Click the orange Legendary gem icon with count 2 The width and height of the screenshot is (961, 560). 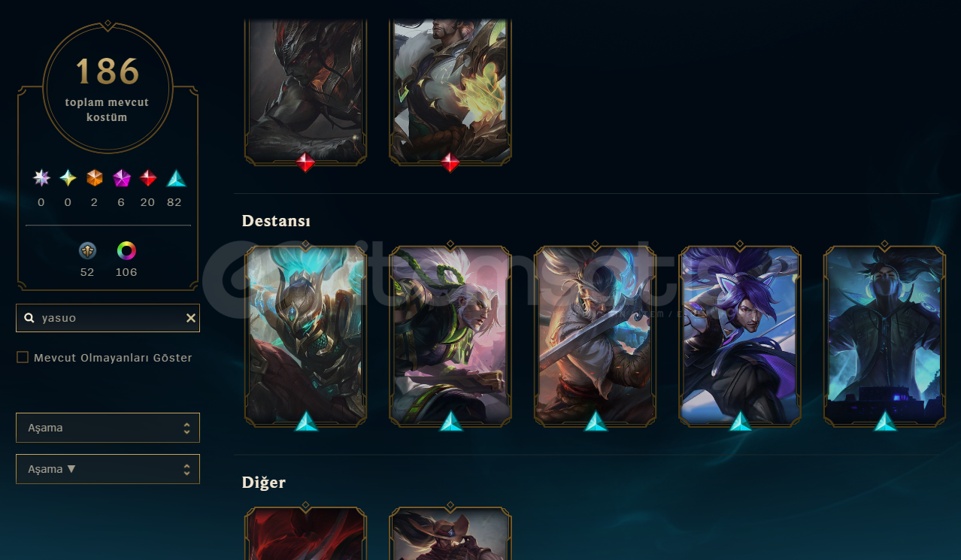click(x=95, y=178)
